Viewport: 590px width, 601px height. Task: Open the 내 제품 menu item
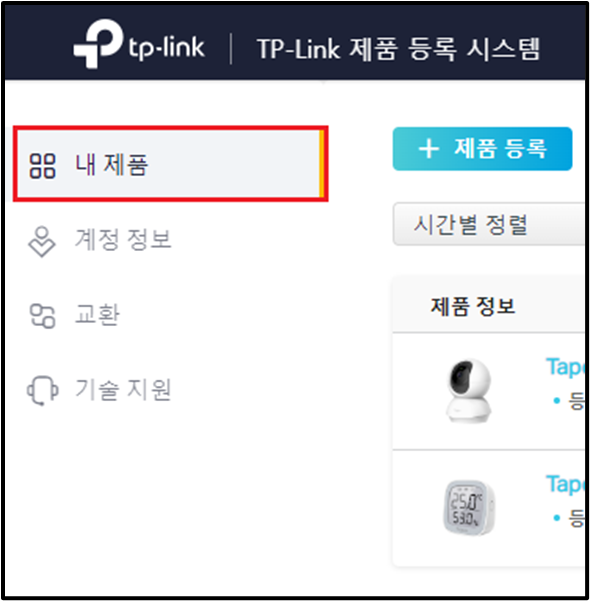[171, 164]
